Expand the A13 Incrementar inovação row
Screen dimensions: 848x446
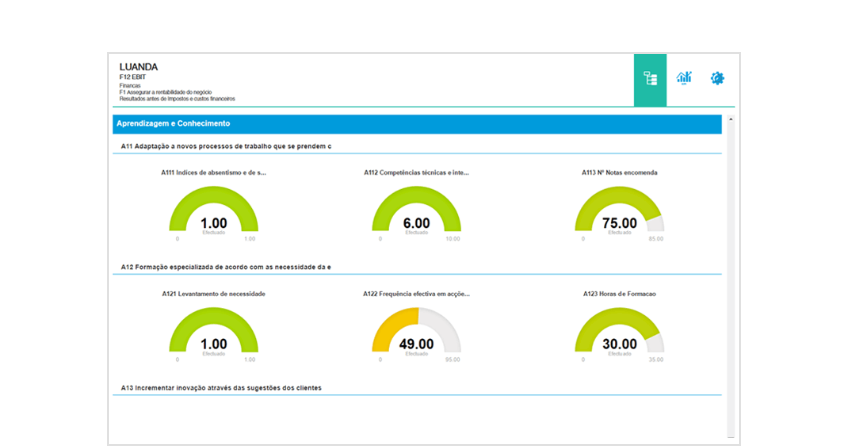pyautogui.click(x=221, y=388)
